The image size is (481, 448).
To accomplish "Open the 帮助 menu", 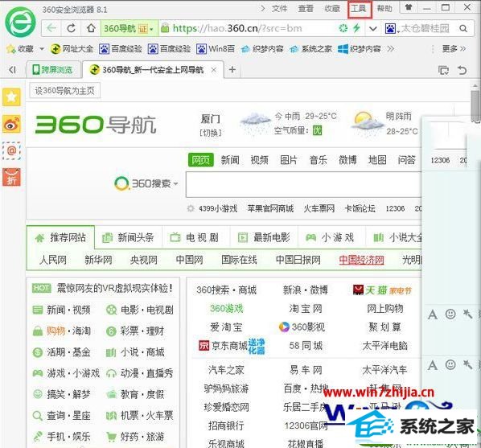I will coord(384,8).
